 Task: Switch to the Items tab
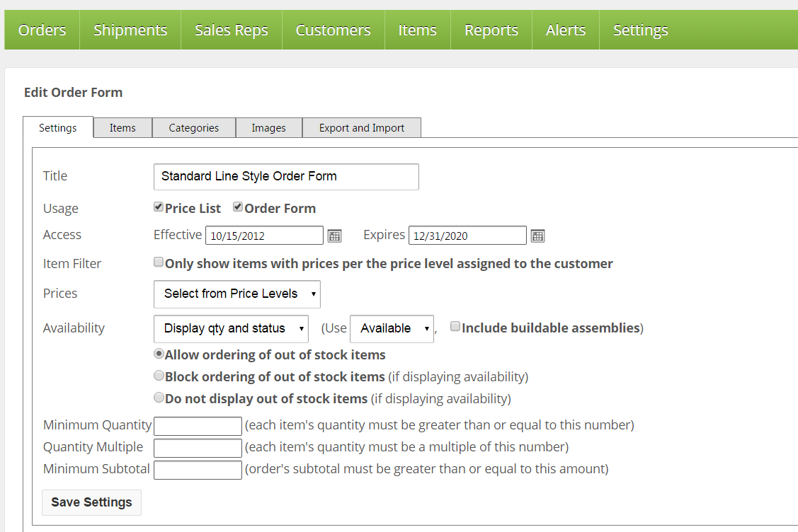click(x=122, y=128)
